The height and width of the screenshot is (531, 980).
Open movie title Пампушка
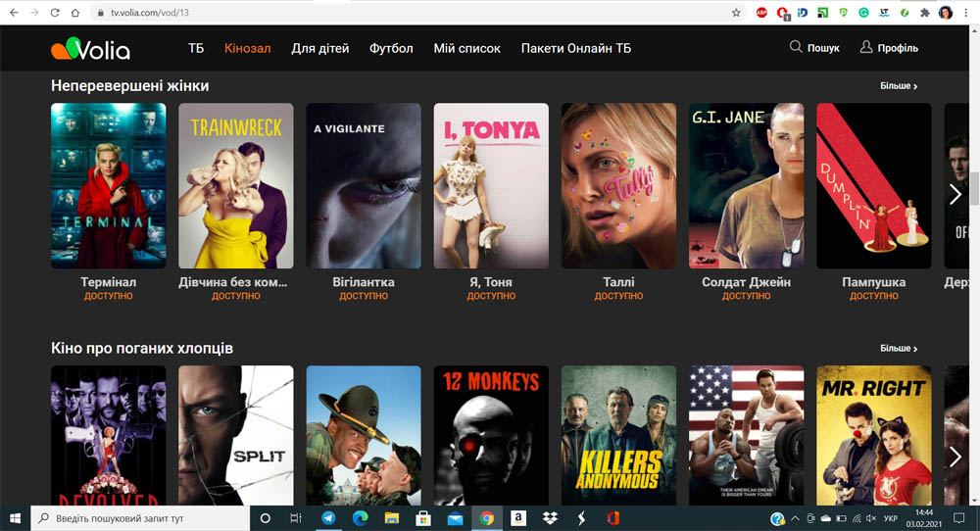pos(874,282)
